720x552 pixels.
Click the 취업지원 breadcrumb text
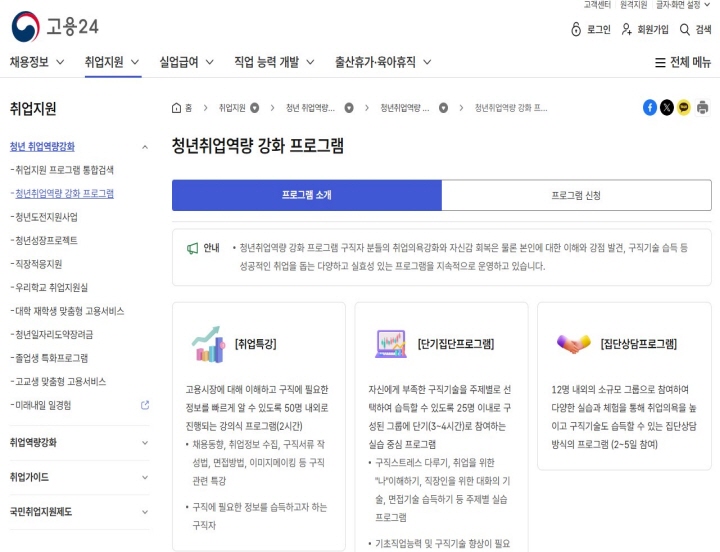tap(232, 108)
